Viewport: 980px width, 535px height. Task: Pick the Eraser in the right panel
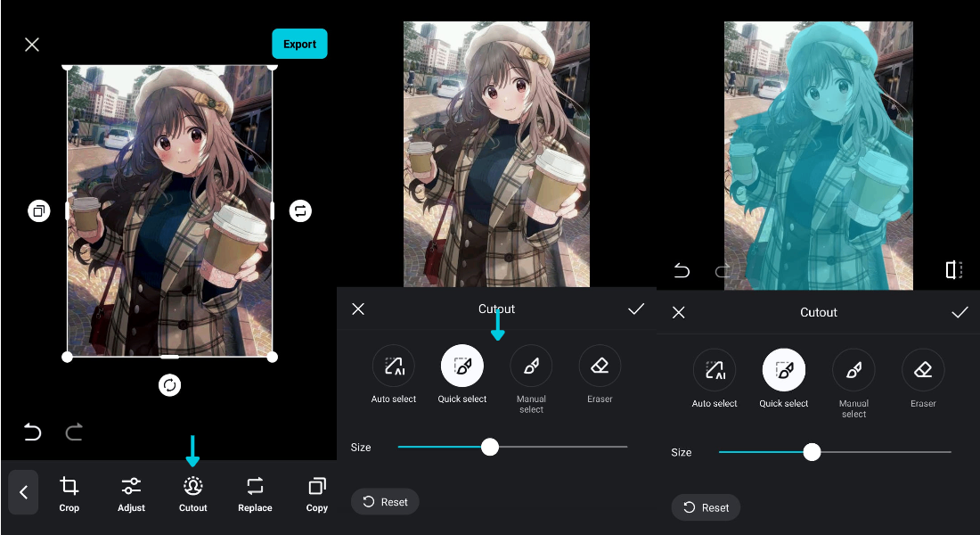(923, 379)
